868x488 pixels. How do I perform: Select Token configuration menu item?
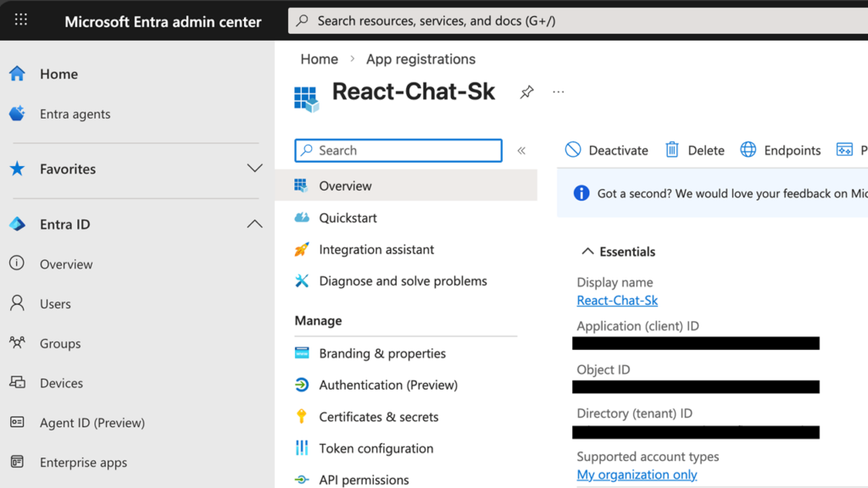376,448
